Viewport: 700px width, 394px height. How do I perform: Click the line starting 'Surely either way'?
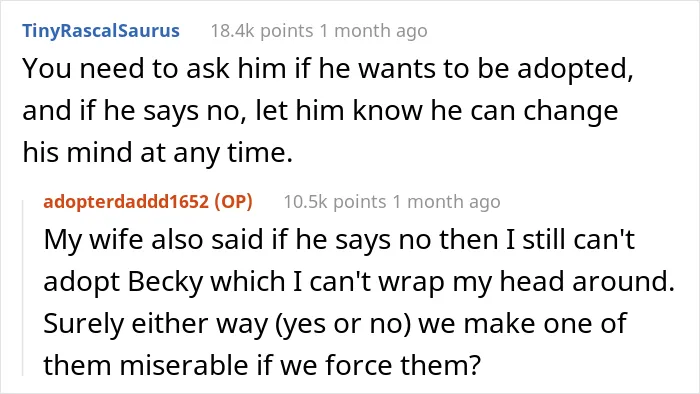tap(335, 324)
